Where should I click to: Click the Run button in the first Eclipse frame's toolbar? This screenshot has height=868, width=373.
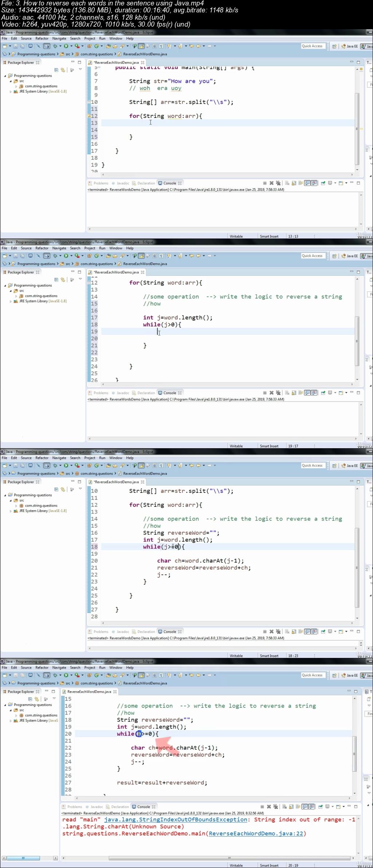(x=66, y=46)
